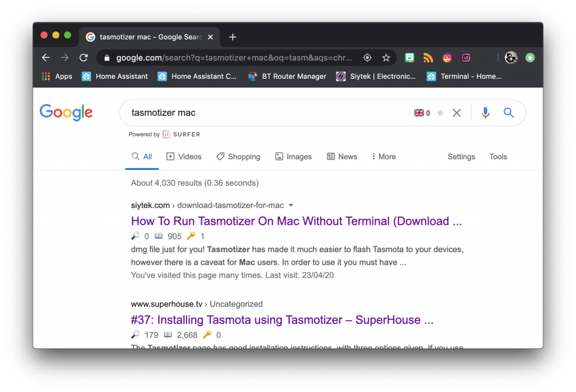Open the orange RSS feed extension
The height and width of the screenshot is (392, 576).
pyautogui.click(x=428, y=58)
